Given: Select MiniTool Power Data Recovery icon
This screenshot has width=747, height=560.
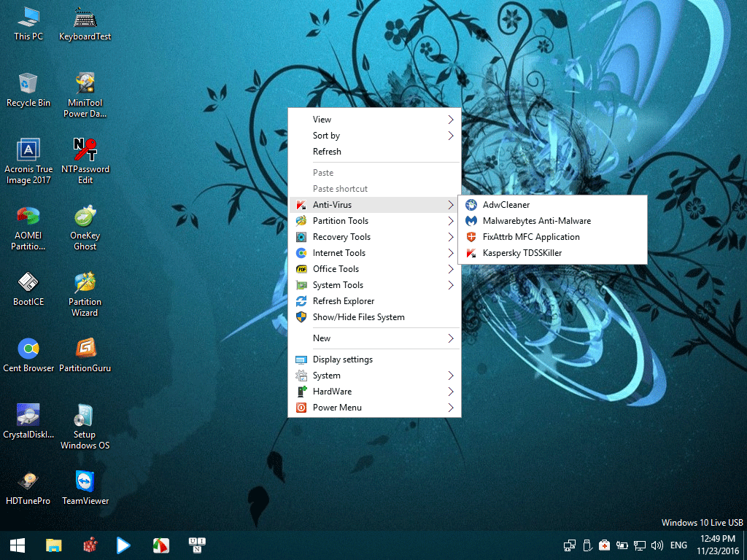Looking at the screenshot, I should click(85, 95).
